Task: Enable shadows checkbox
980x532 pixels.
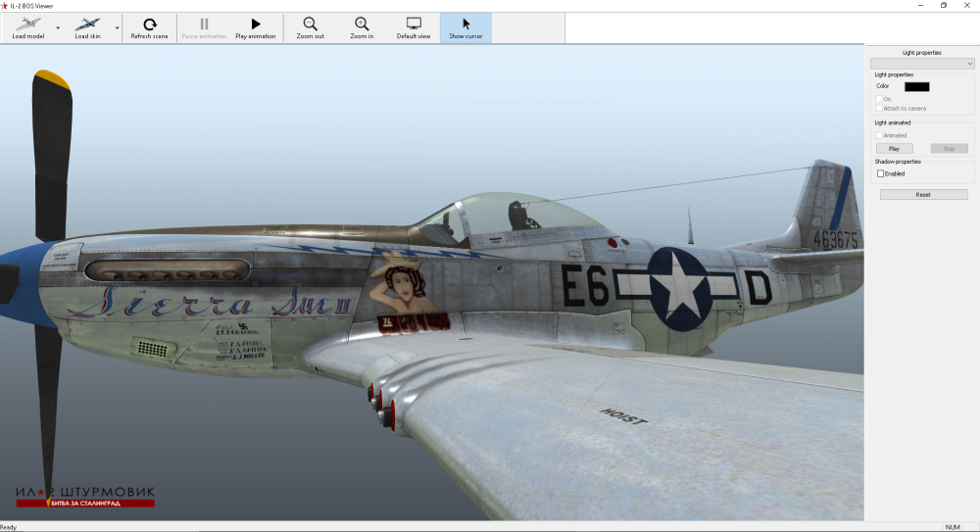Action: click(880, 173)
